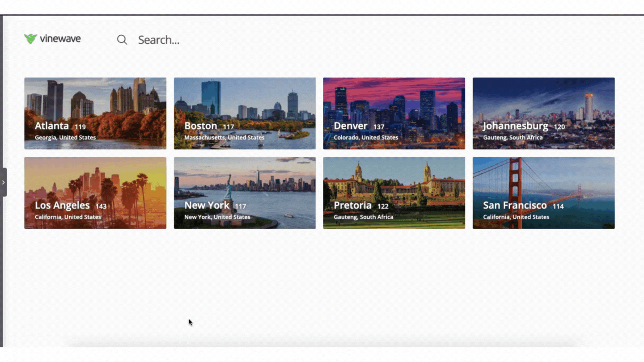Focus the Search... input field
Screen dimensions: 644x362
coord(158,40)
